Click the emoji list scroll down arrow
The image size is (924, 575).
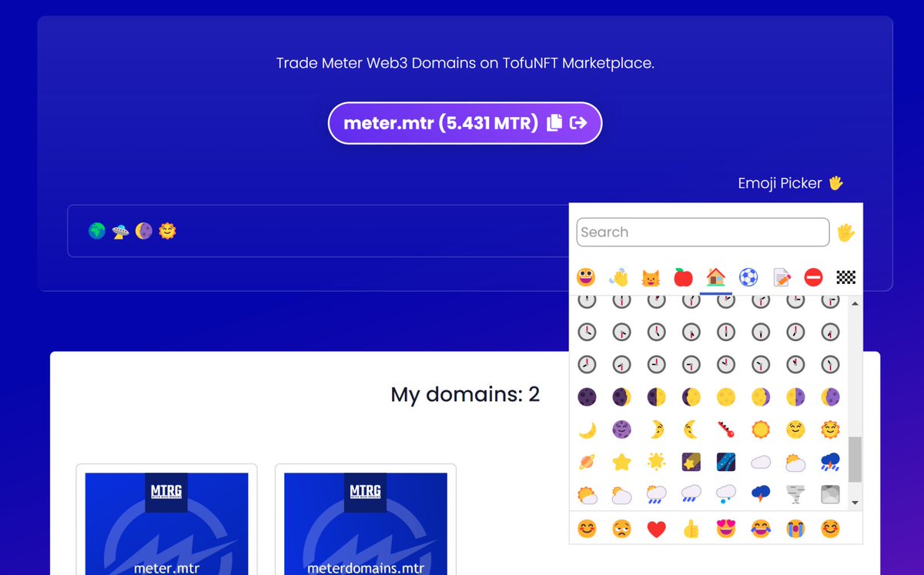(855, 503)
